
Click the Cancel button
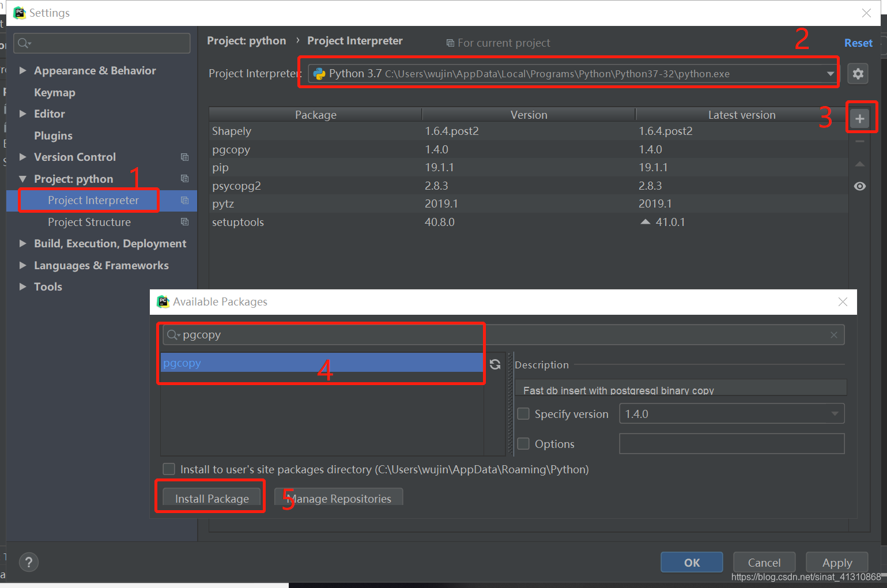(x=764, y=563)
